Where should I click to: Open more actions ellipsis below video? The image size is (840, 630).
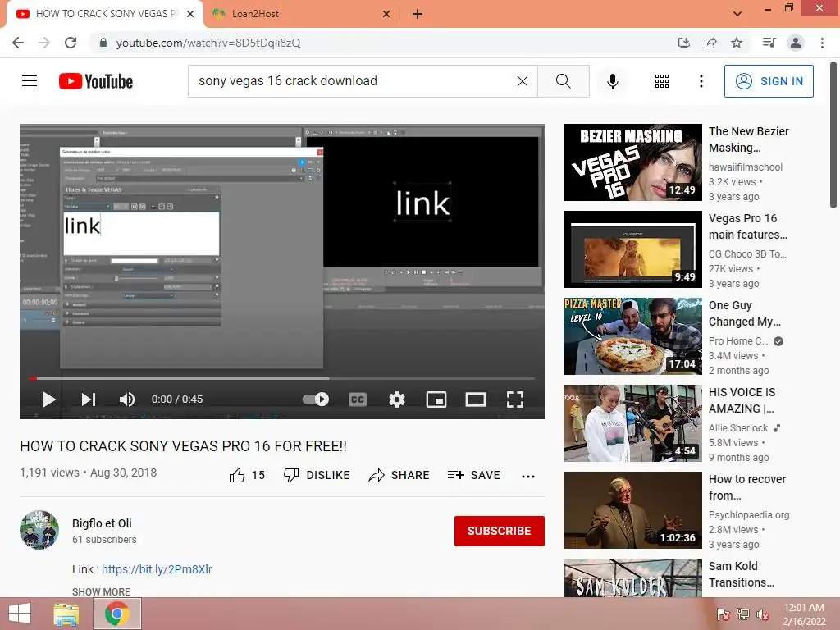[x=528, y=476]
